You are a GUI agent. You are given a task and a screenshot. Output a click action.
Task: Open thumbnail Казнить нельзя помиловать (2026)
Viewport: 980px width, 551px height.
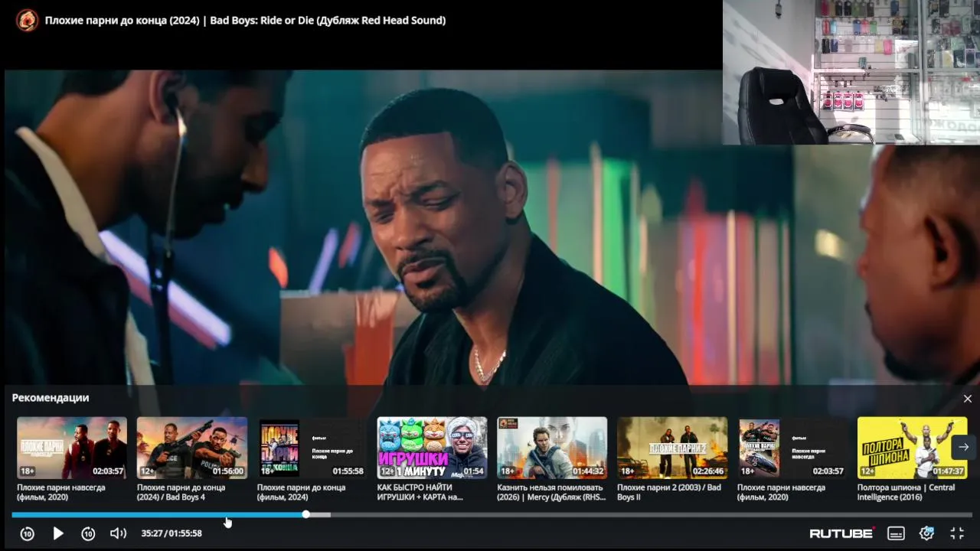coord(552,448)
